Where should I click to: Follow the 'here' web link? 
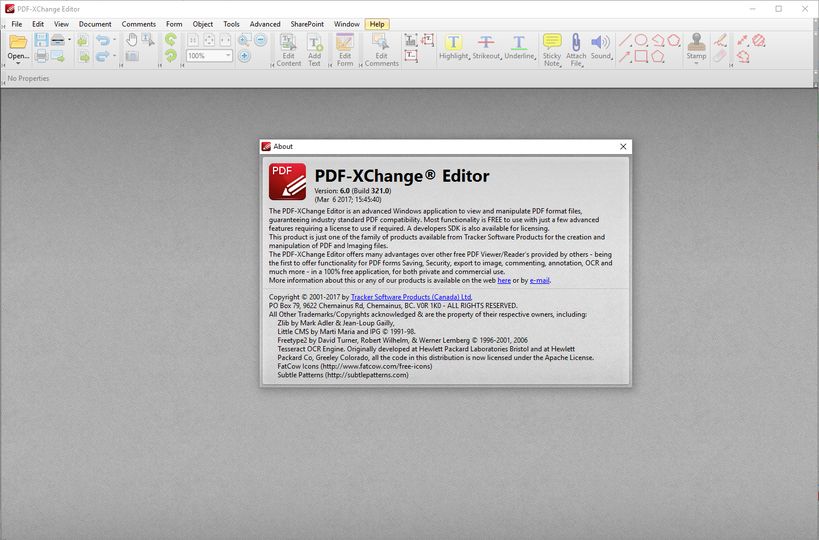point(504,280)
